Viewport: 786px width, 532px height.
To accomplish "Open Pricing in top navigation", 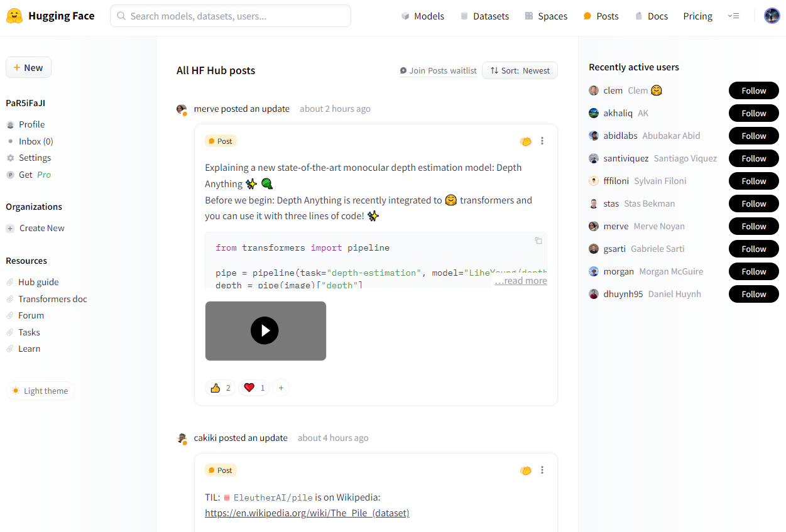I will coord(698,16).
